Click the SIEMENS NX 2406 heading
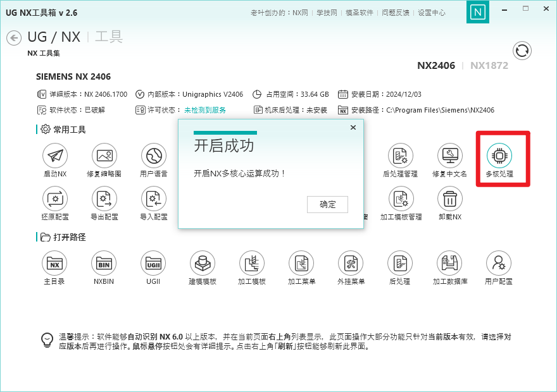The image size is (557, 392). click(73, 77)
